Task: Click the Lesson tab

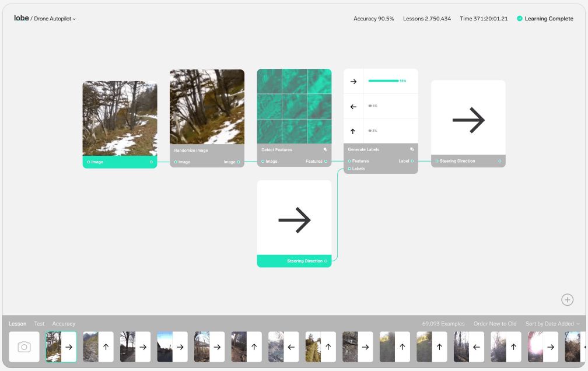Action: tap(17, 324)
